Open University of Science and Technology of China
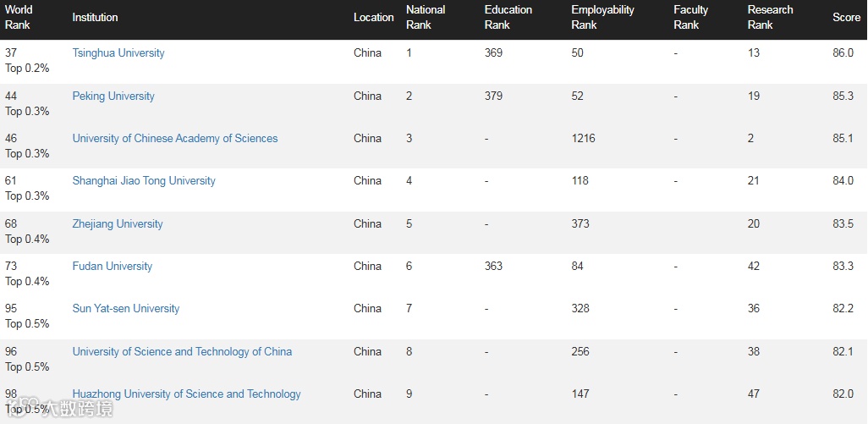Viewport: 868px width, 424px height. coord(182,352)
